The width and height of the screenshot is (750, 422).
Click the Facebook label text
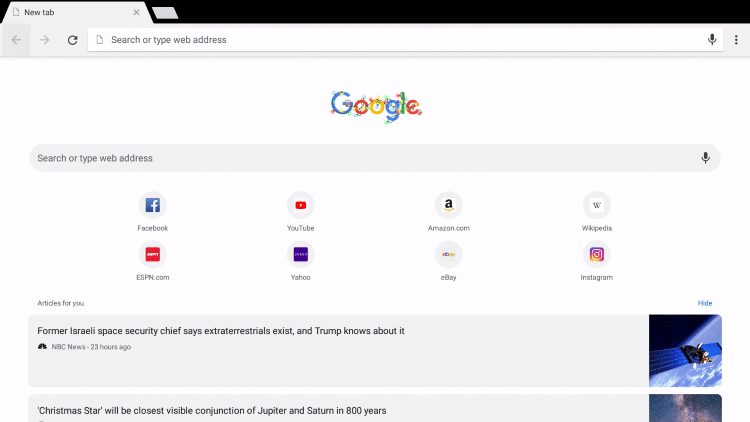153,228
